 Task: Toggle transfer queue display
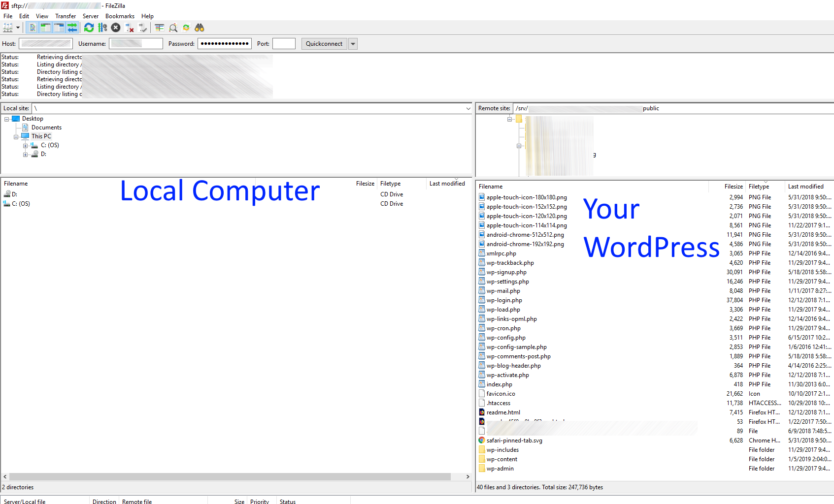(x=72, y=28)
